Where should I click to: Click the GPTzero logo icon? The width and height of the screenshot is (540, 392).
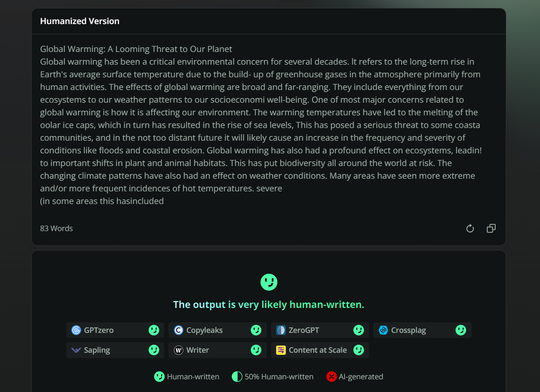[x=76, y=330]
